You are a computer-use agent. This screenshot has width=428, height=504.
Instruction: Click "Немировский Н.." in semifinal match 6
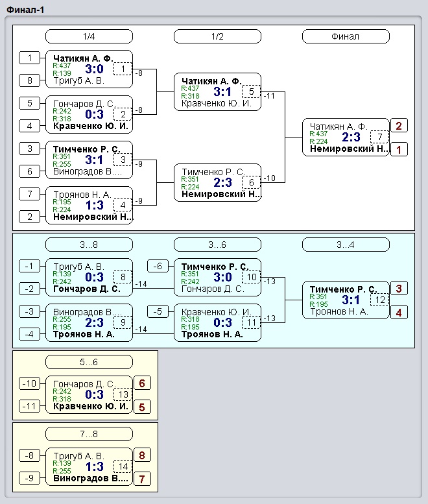[221, 194]
